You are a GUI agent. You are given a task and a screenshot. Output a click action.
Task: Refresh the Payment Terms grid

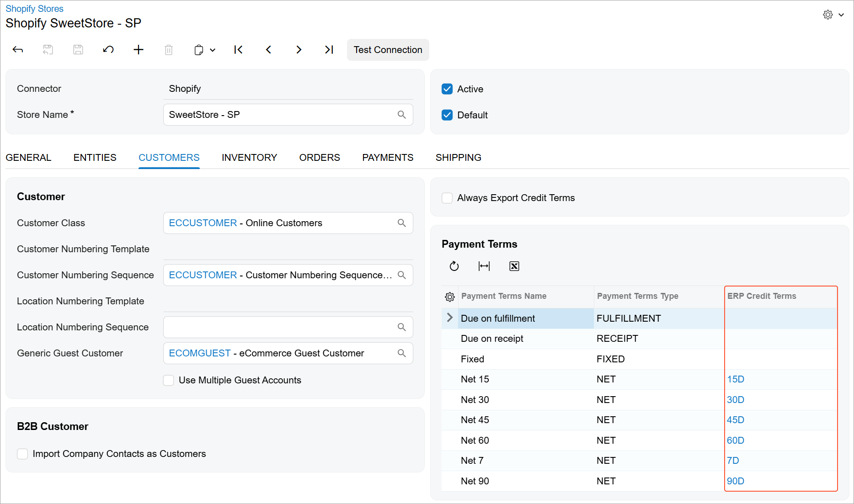(454, 266)
